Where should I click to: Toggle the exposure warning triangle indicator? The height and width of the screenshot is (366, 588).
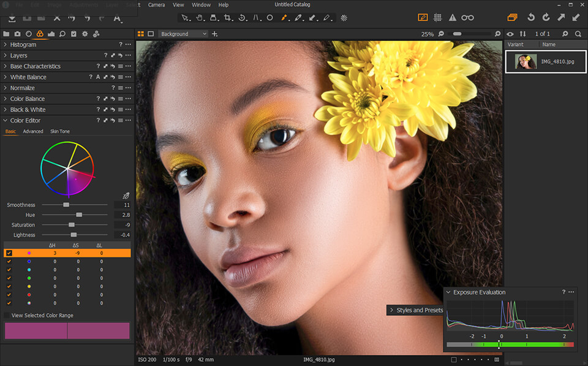click(452, 18)
